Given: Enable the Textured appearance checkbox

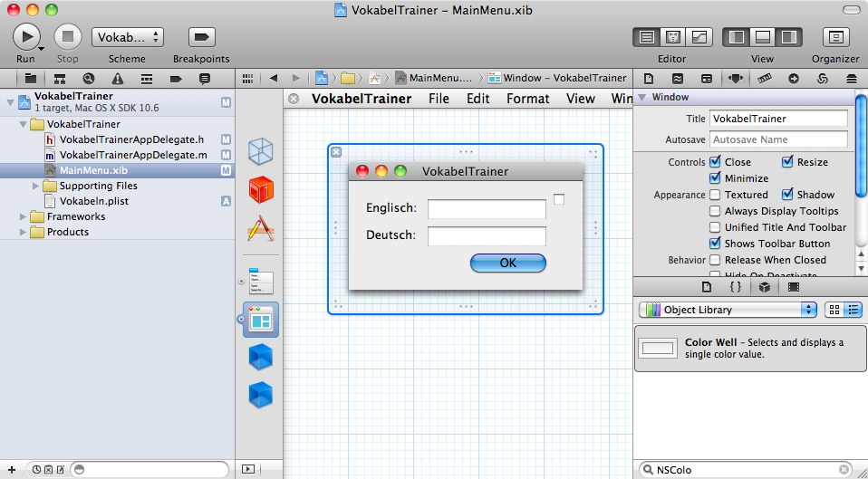Looking at the screenshot, I should point(716,195).
